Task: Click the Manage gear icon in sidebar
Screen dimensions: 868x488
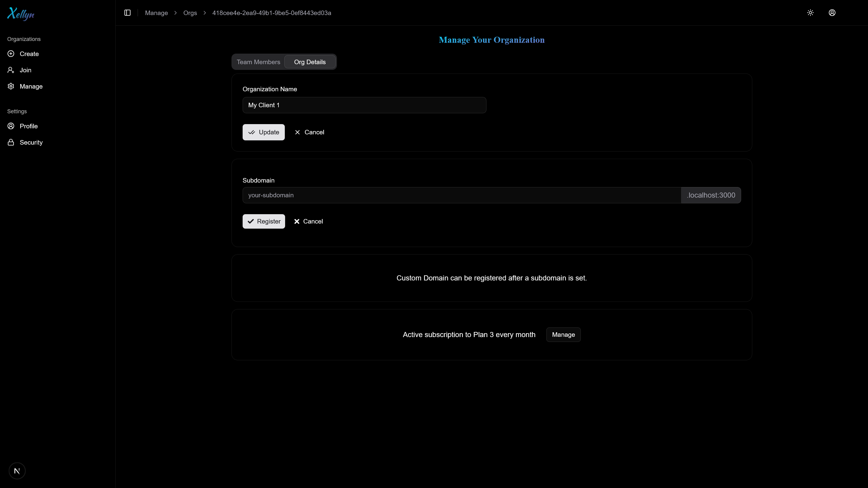Action: (11, 86)
